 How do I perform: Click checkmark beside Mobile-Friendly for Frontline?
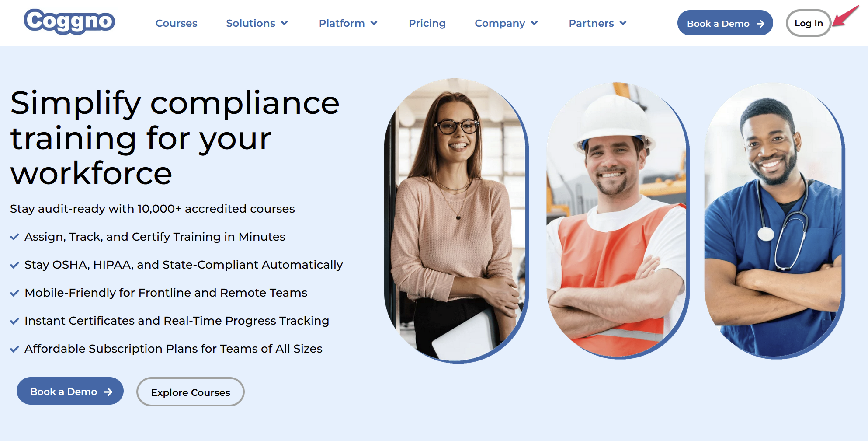(x=14, y=293)
